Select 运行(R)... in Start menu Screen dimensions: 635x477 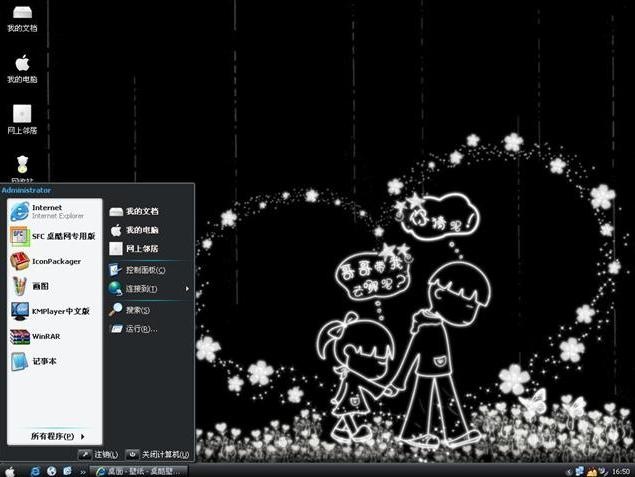coord(142,328)
